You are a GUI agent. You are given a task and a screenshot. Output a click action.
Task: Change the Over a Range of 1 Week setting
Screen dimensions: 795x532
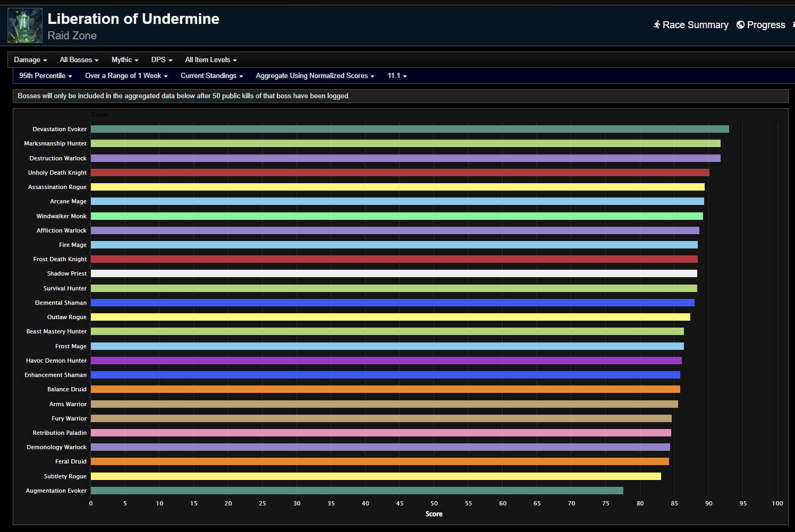click(x=126, y=76)
